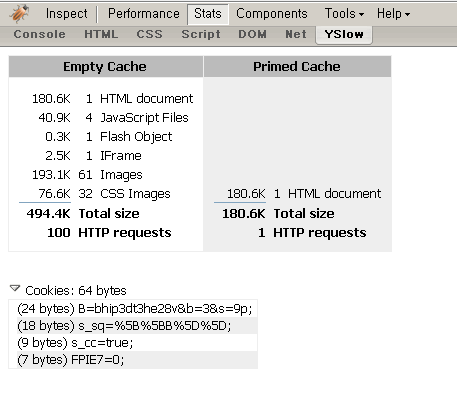Switch to the Console tab

(40, 34)
